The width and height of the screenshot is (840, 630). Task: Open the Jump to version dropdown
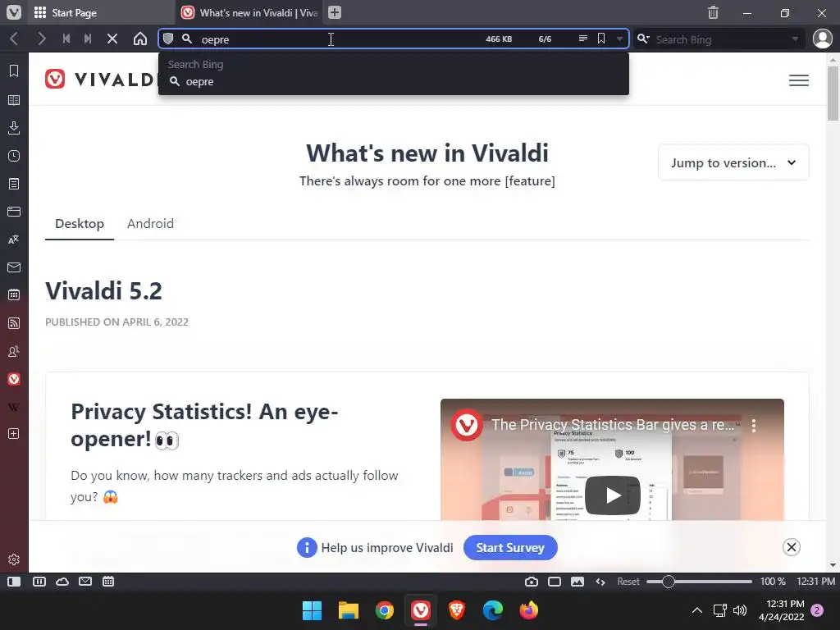click(x=733, y=163)
